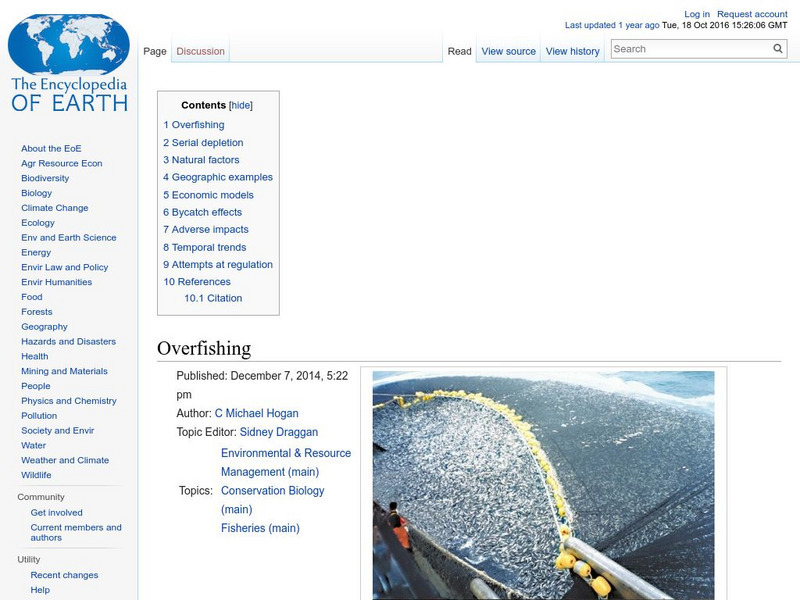Image resolution: width=800 pixels, height=600 pixels.
Task: Open Agr Resource Econ sidebar link
Action: 62,163
